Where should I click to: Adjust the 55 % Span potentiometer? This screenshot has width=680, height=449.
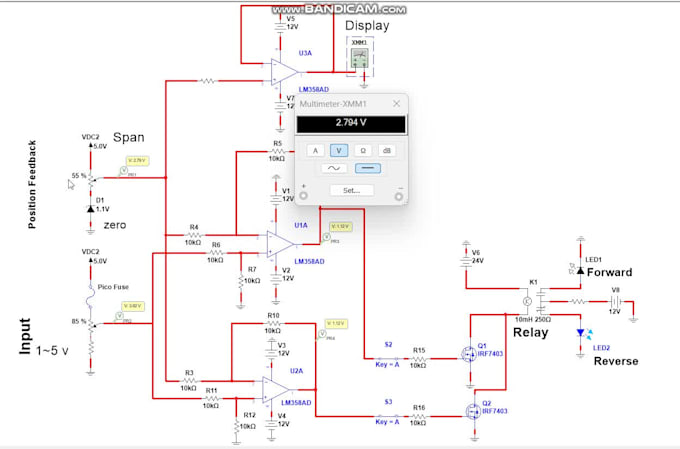click(91, 179)
